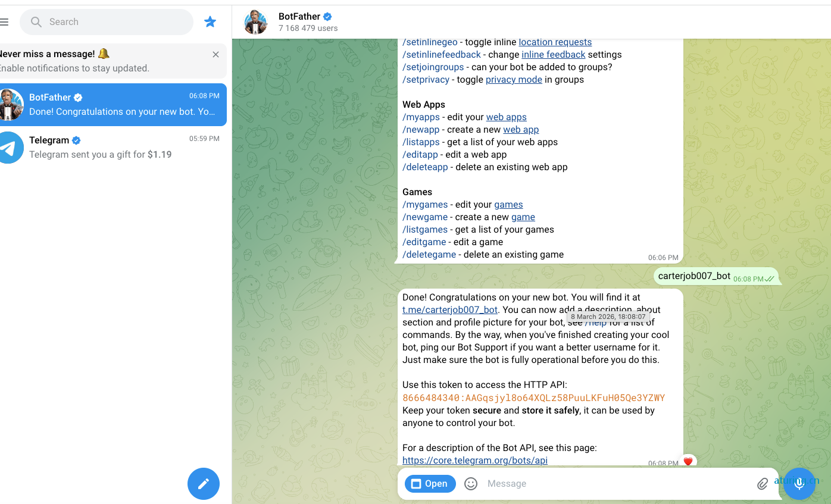This screenshot has height=504, width=831.
Task: Open BotFather avatar in chat header
Action: tap(256, 22)
